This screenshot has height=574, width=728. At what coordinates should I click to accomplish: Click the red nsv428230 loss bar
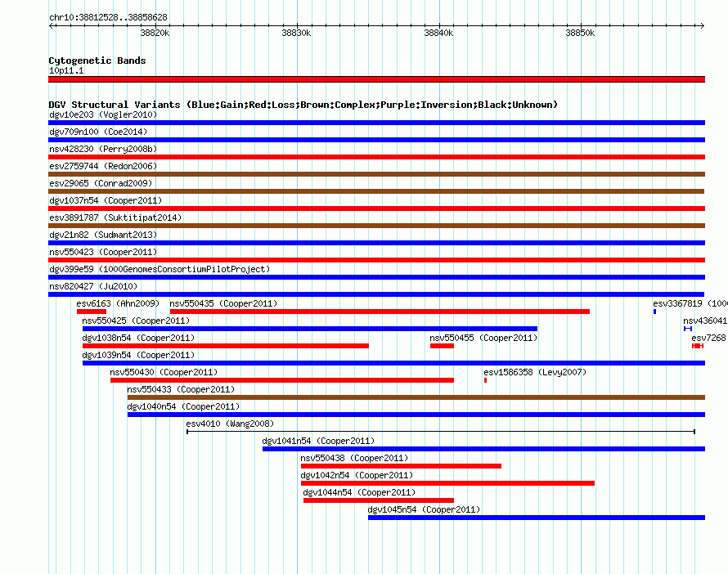(x=376, y=157)
